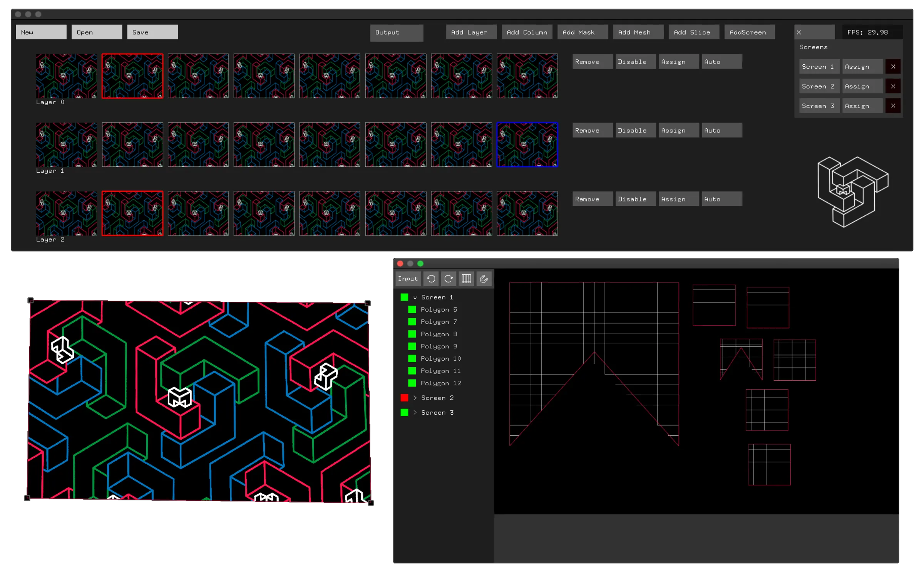Click the Input mode button
This screenshot has width=924, height=578.
pyautogui.click(x=408, y=279)
